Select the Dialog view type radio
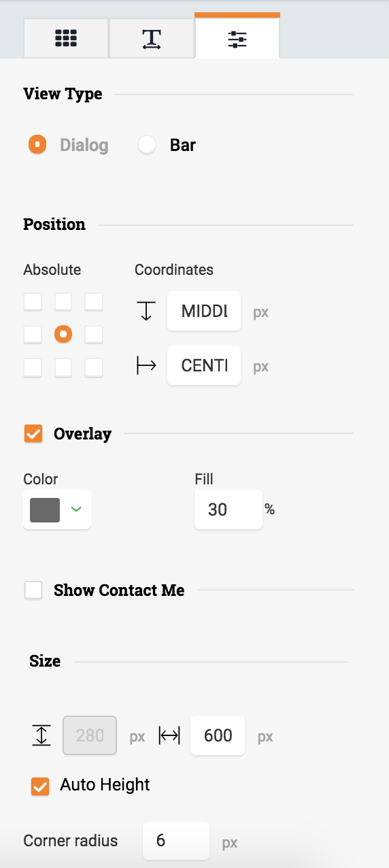 tap(37, 145)
